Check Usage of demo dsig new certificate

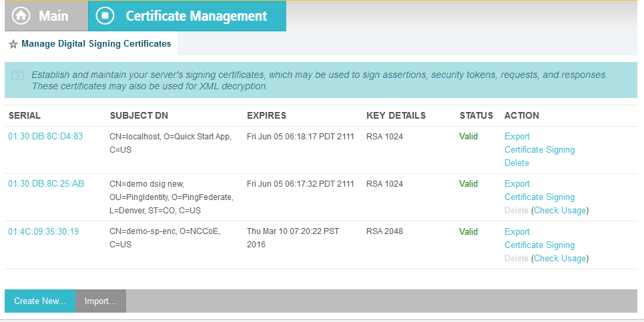pyautogui.click(x=560, y=211)
